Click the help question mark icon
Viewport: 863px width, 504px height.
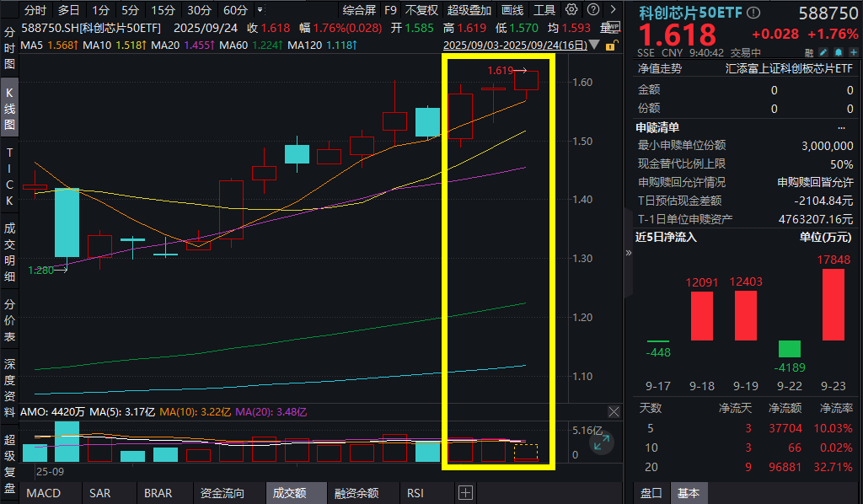click(x=593, y=9)
